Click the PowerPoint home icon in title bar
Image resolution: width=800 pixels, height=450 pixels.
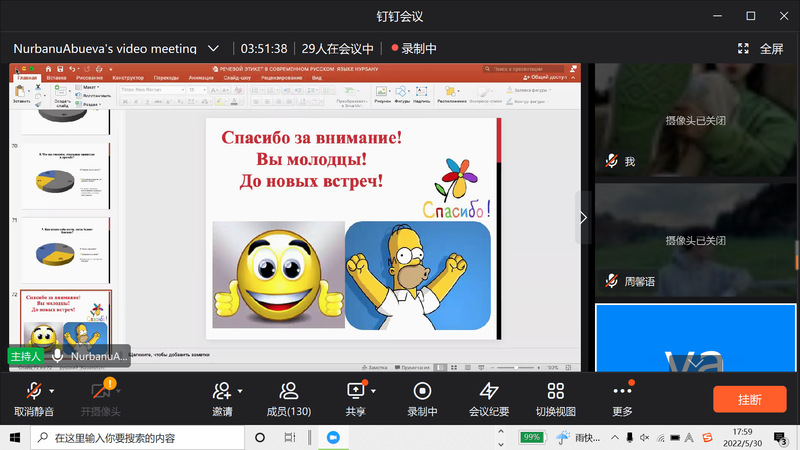[48, 69]
